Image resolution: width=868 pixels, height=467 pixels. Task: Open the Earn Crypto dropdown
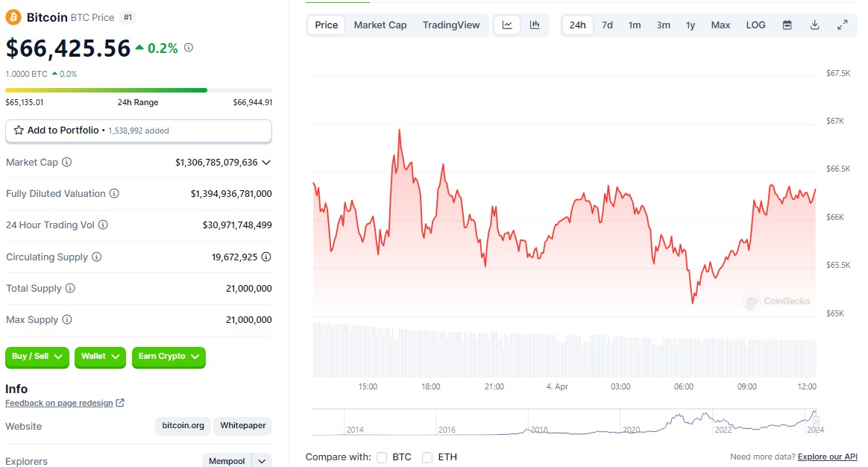click(x=169, y=357)
